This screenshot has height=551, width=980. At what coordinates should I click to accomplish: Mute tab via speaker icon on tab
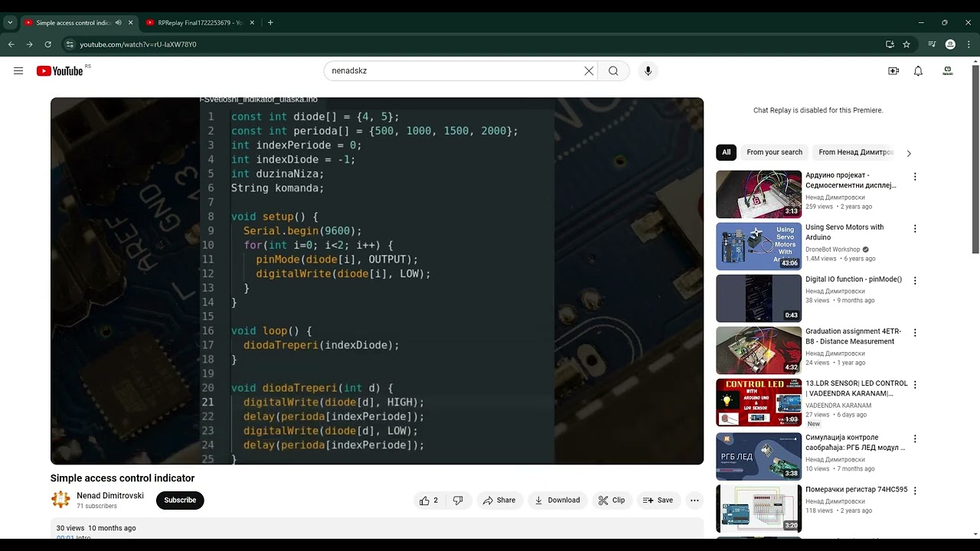click(x=118, y=23)
